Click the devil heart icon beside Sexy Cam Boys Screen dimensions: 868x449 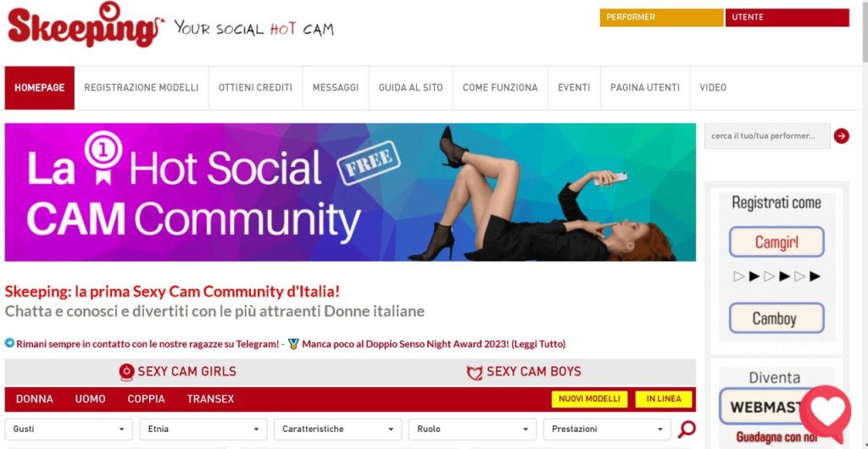click(475, 373)
